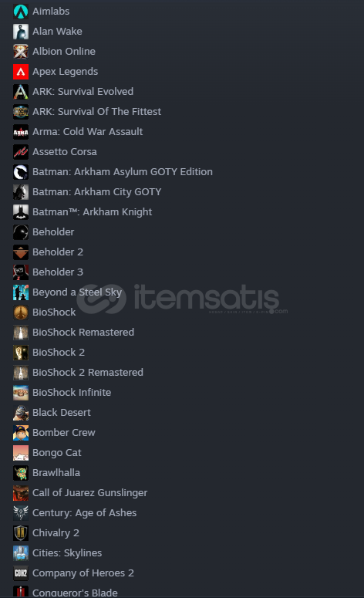Click the Albion Online crossed-swords icon
The image size is (364, 598).
pos(21,52)
